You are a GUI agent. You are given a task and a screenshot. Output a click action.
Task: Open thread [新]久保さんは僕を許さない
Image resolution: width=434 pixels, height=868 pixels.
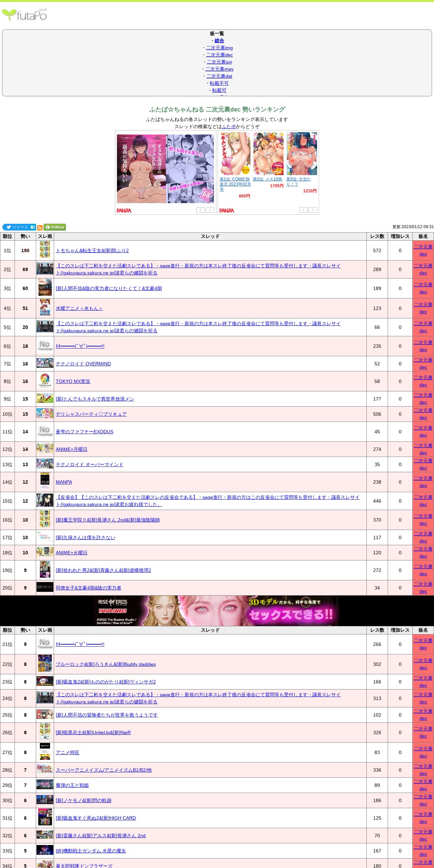pyautogui.click(x=86, y=537)
